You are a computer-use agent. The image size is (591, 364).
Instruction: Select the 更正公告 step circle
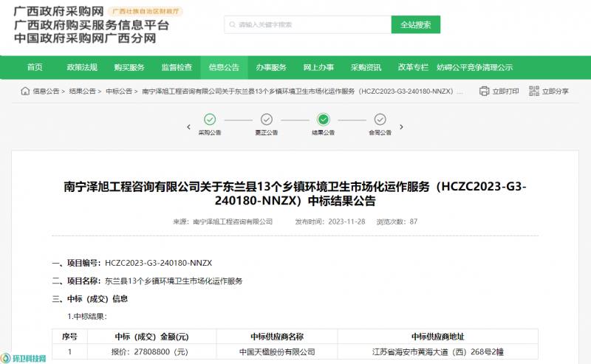[267, 120]
